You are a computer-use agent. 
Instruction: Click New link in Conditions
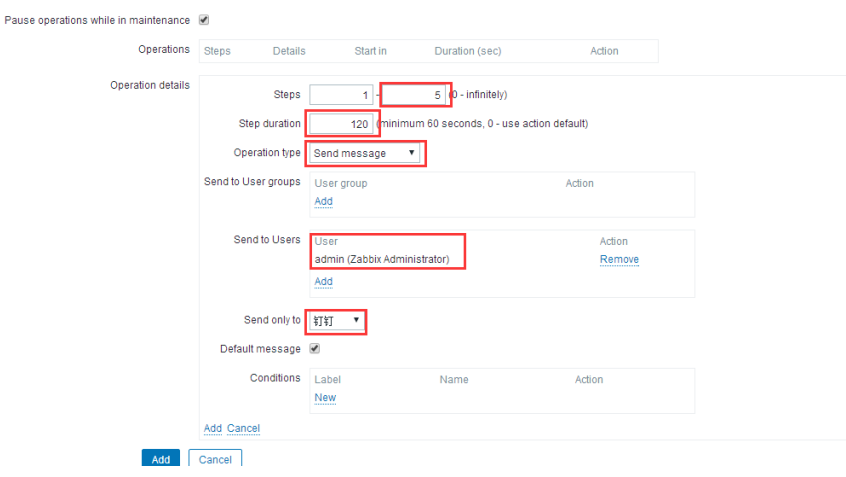pyautogui.click(x=325, y=398)
